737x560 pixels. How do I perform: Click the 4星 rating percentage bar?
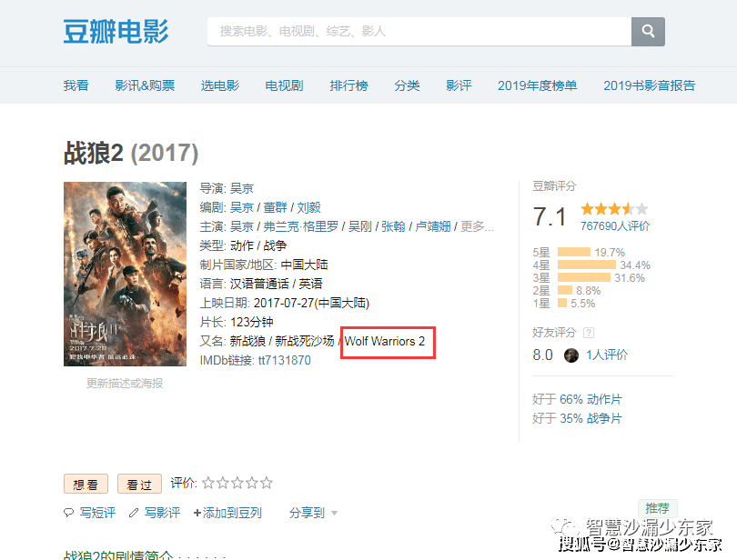pyautogui.click(x=587, y=265)
